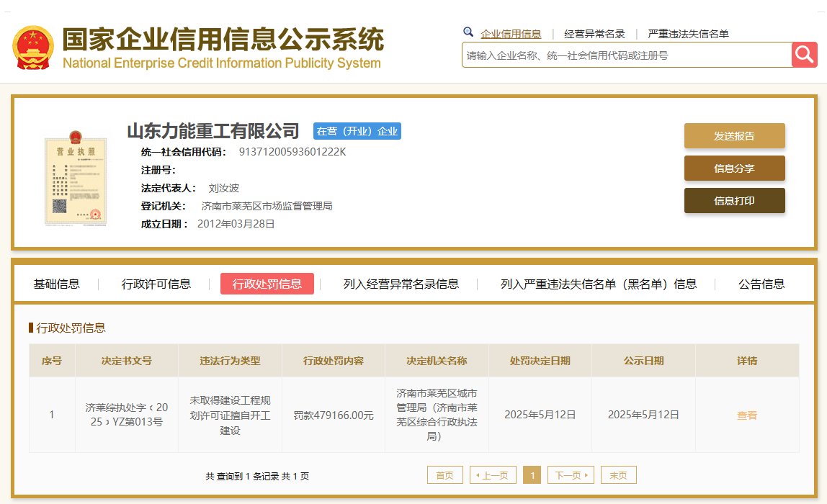This screenshot has width=827, height=504.
Task: Open 查看 details for penalty record
Action: pos(747,415)
